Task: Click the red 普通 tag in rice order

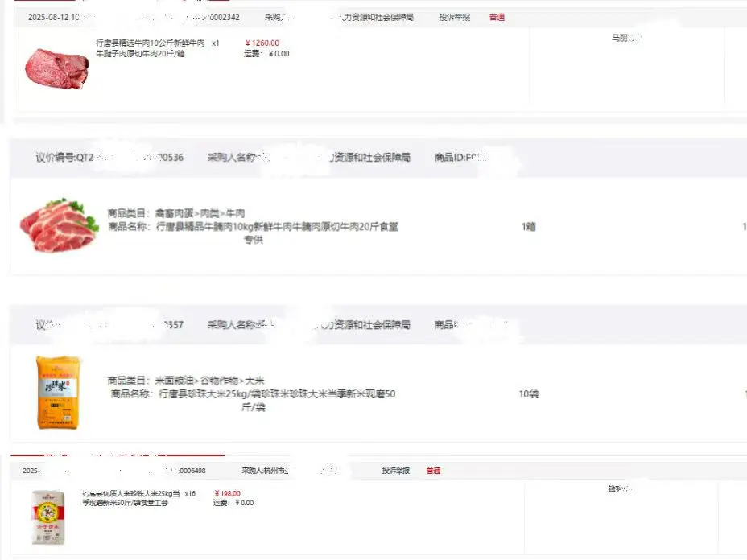Action: (433, 471)
